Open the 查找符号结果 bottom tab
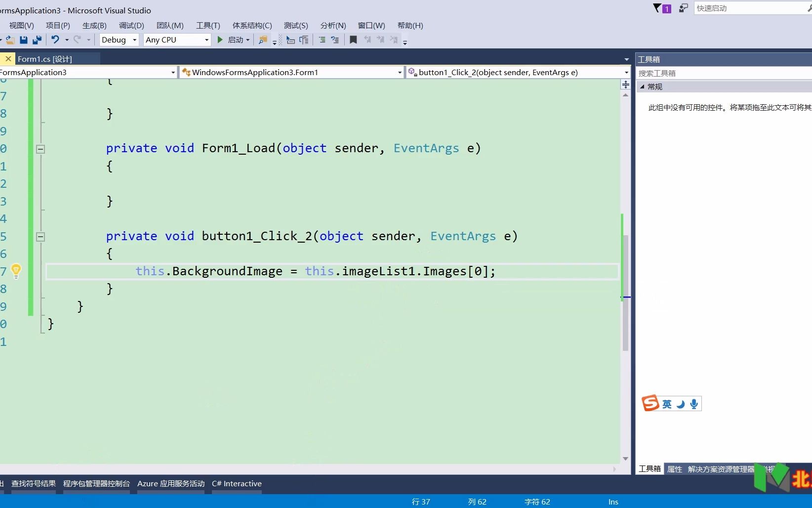This screenshot has width=812, height=508. [34, 483]
